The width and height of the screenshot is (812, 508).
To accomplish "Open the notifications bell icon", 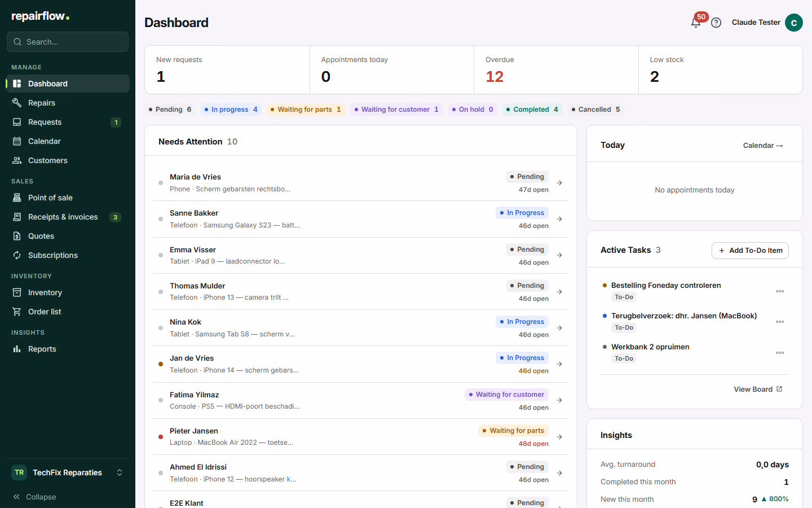I will (x=696, y=23).
